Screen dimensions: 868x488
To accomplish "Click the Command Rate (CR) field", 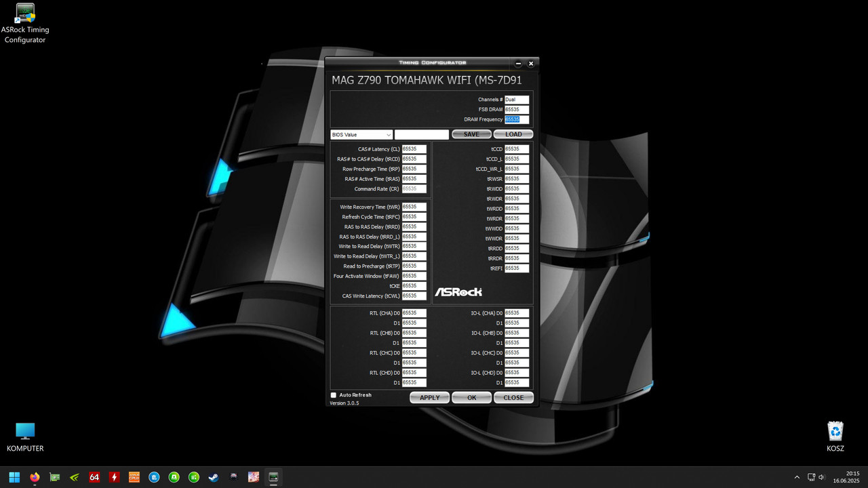I will [x=414, y=188].
